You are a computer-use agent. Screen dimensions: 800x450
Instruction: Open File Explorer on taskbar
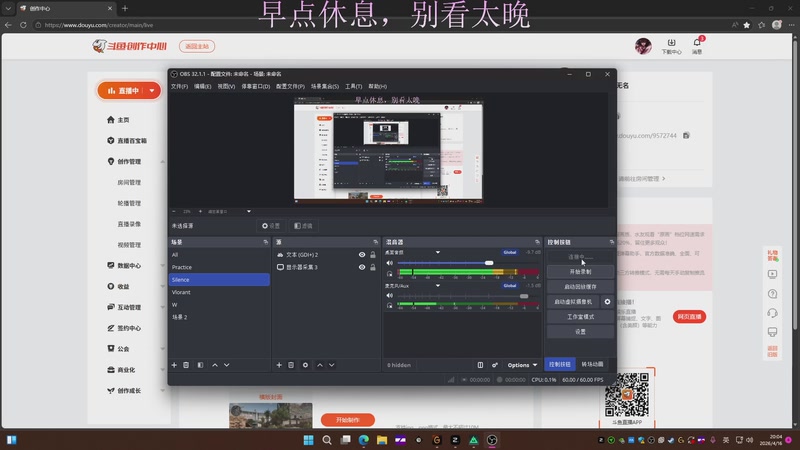382,440
